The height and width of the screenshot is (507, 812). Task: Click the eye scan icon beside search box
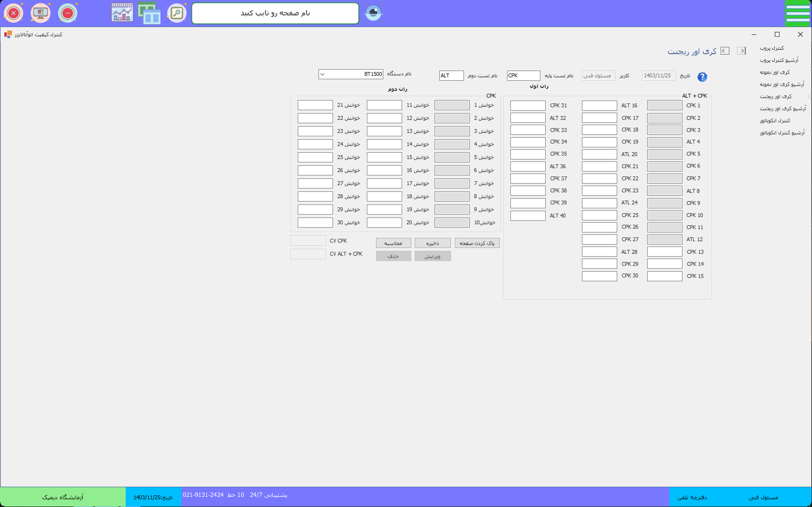(373, 13)
